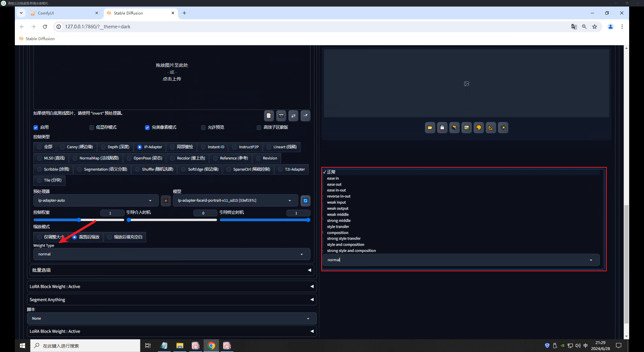Click the enlarged normal dropdown arrow
The width and height of the screenshot is (644, 352).
(x=591, y=260)
